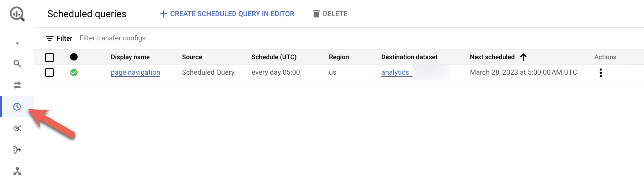
Task: Click the green success status icon
Action: [74, 72]
